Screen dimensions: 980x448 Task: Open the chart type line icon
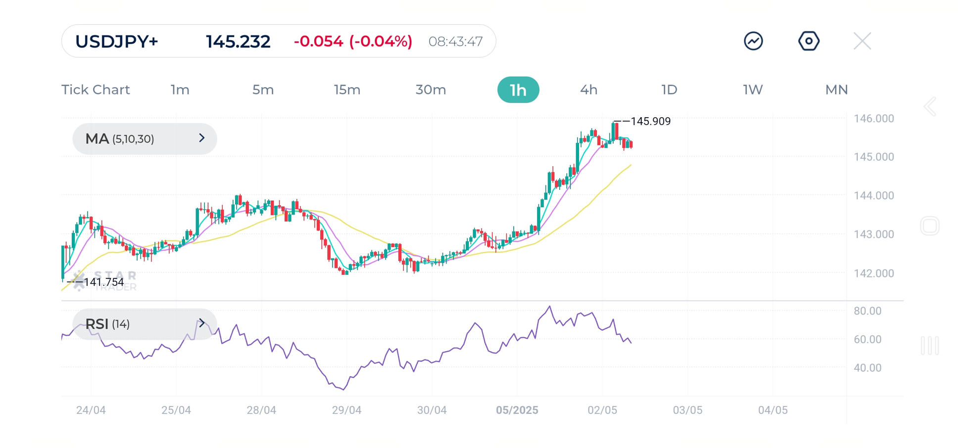tap(753, 41)
